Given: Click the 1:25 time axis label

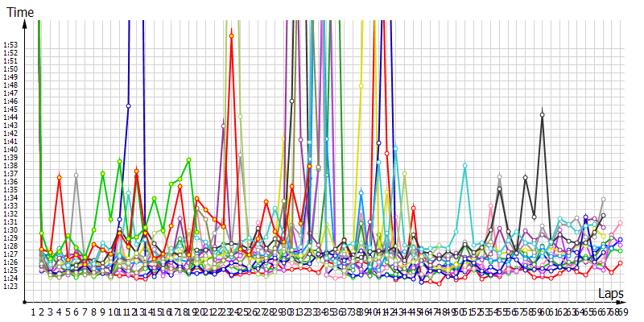Looking at the screenshot, I should pyautogui.click(x=10, y=270).
